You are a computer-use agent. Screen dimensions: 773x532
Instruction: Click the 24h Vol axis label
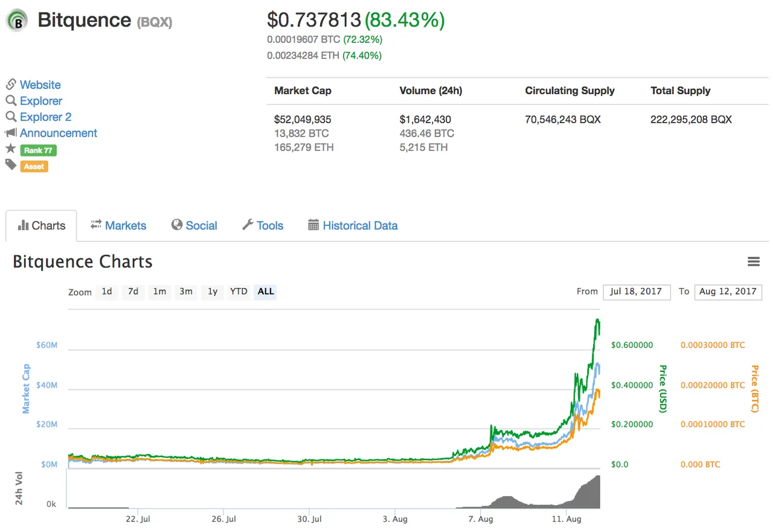19,489
